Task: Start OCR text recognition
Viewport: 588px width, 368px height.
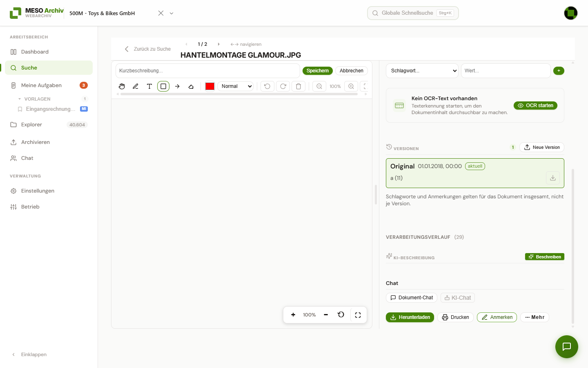Action: (x=535, y=105)
